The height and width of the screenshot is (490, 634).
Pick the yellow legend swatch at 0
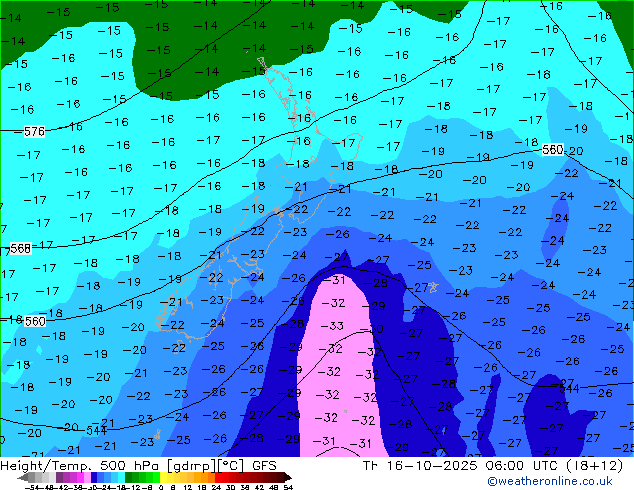(x=163, y=477)
